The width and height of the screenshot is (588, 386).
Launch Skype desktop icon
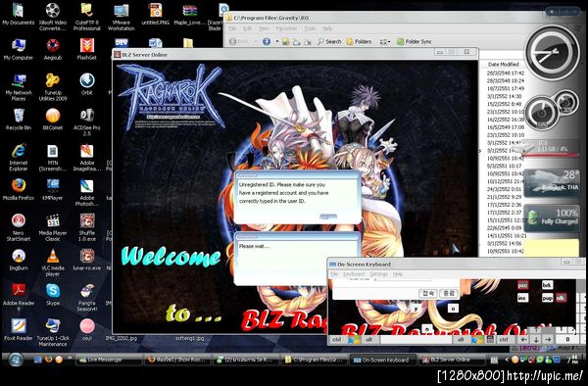point(53,294)
